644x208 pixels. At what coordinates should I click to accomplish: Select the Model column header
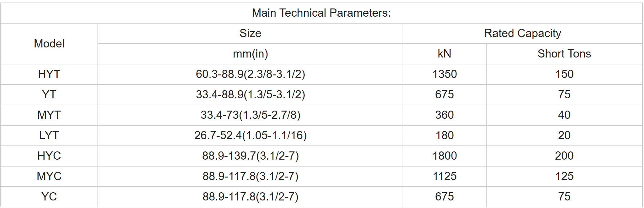[x=49, y=44]
